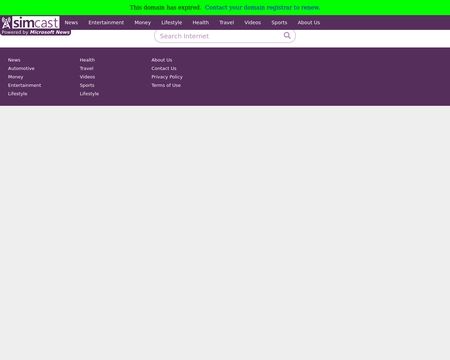Open News in the top navigation bar

(71, 23)
